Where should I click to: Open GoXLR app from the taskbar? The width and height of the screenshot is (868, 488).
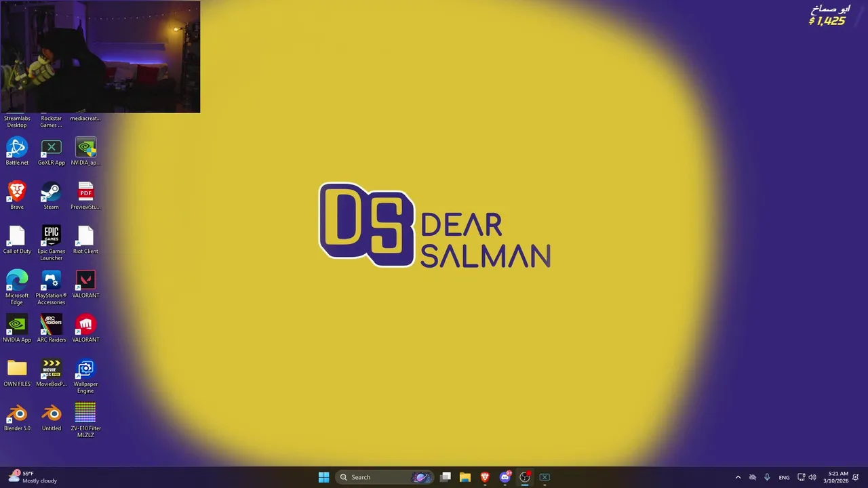pos(545,477)
